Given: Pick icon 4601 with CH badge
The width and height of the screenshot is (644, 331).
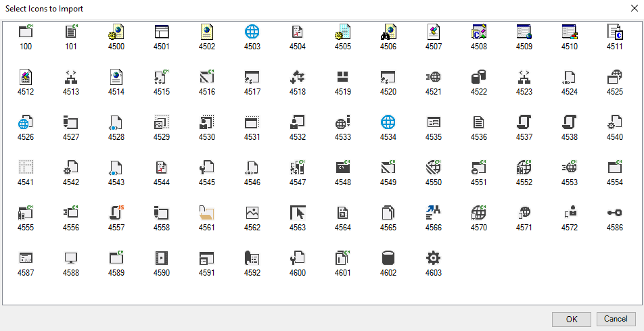Looking at the screenshot, I should pos(343,257).
